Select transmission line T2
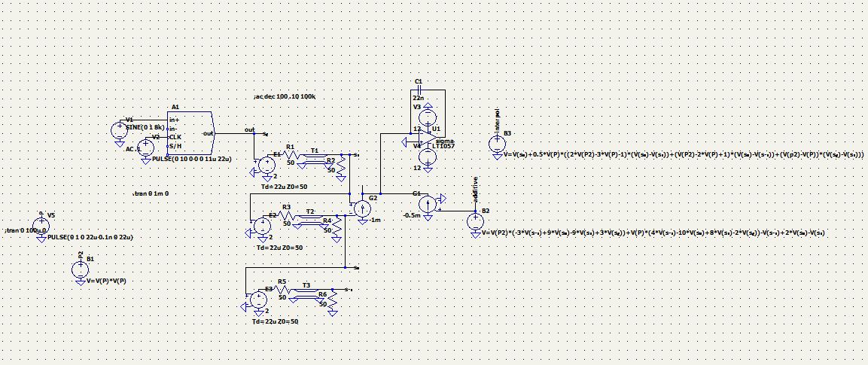 [x=310, y=218]
